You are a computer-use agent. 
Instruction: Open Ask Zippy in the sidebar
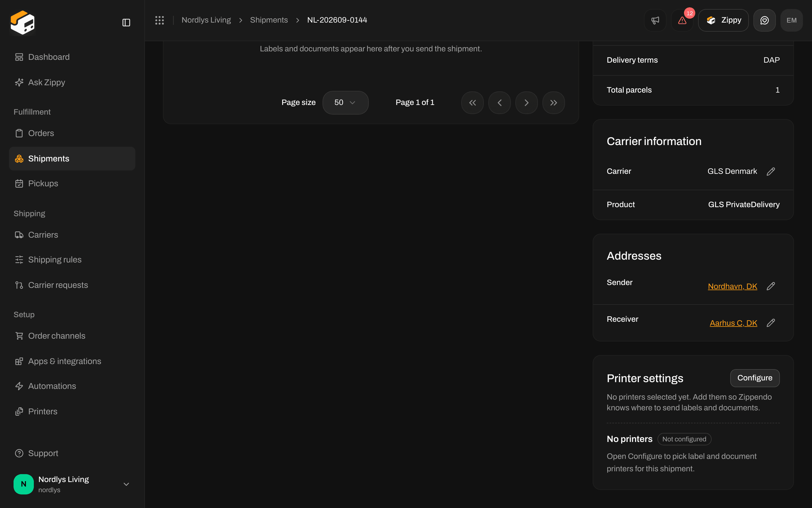point(72,82)
